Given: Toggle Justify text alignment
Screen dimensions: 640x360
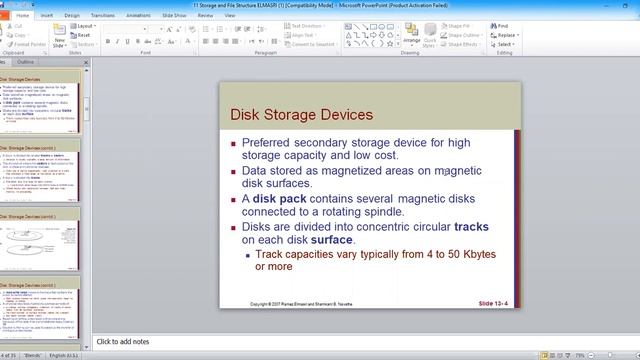Looking at the screenshot, I should pos(235,41).
